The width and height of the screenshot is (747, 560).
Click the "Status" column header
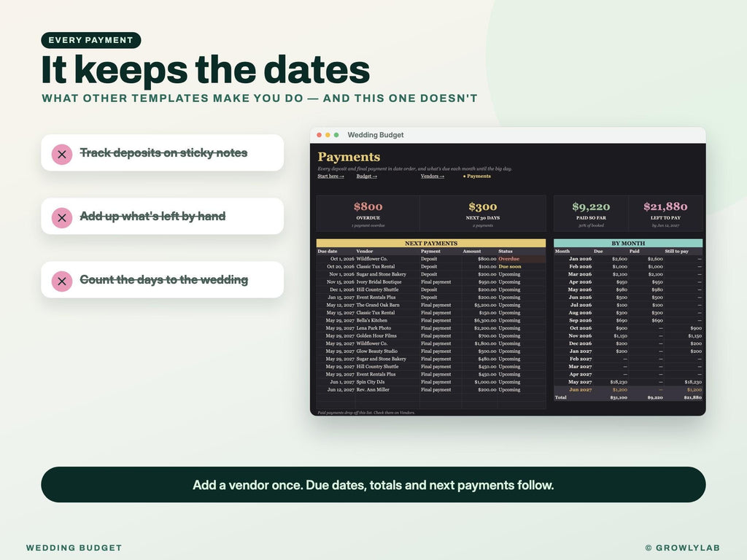coord(506,251)
